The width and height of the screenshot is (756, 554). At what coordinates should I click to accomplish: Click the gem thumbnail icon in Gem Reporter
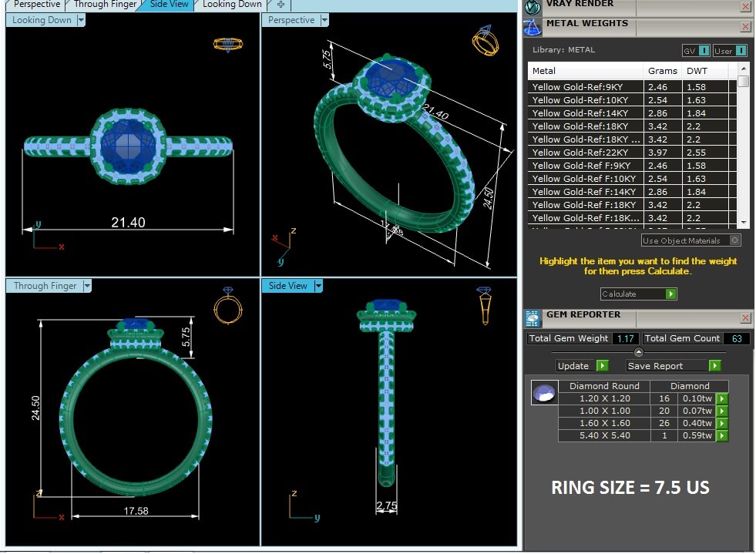point(545,393)
